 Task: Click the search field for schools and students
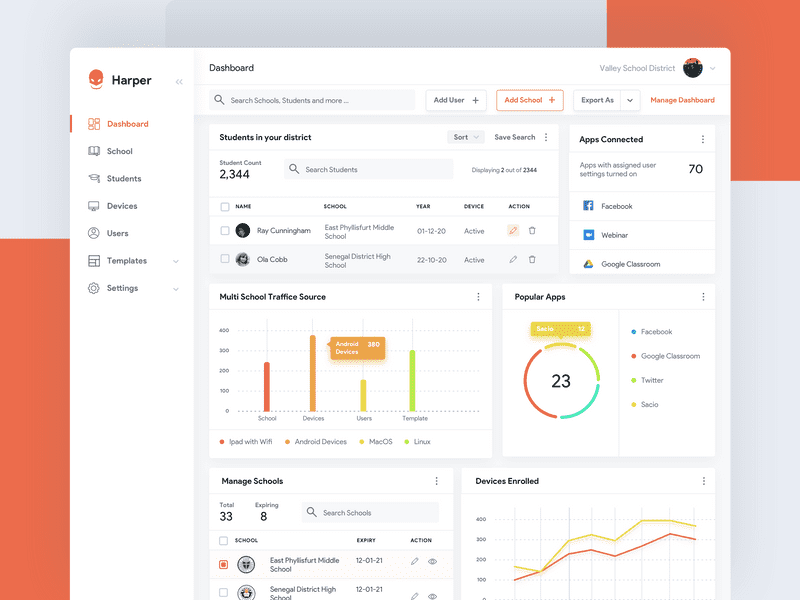[x=312, y=100]
